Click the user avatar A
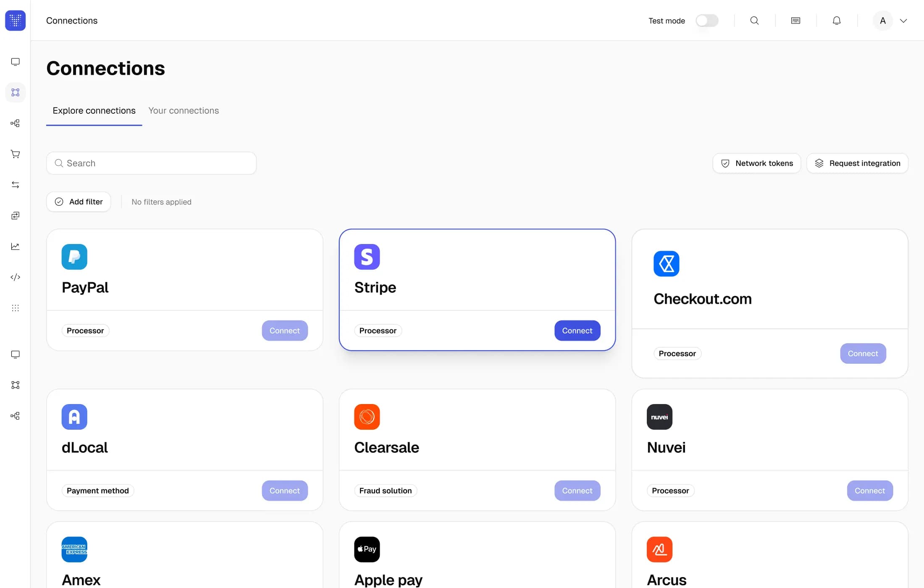 tap(883, 21)
